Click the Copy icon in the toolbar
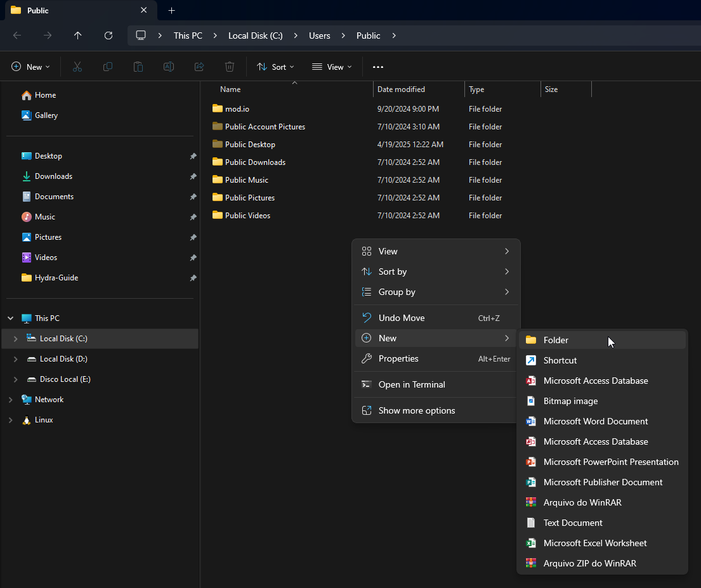The image size is (701, 588). [x=108, y=67]
